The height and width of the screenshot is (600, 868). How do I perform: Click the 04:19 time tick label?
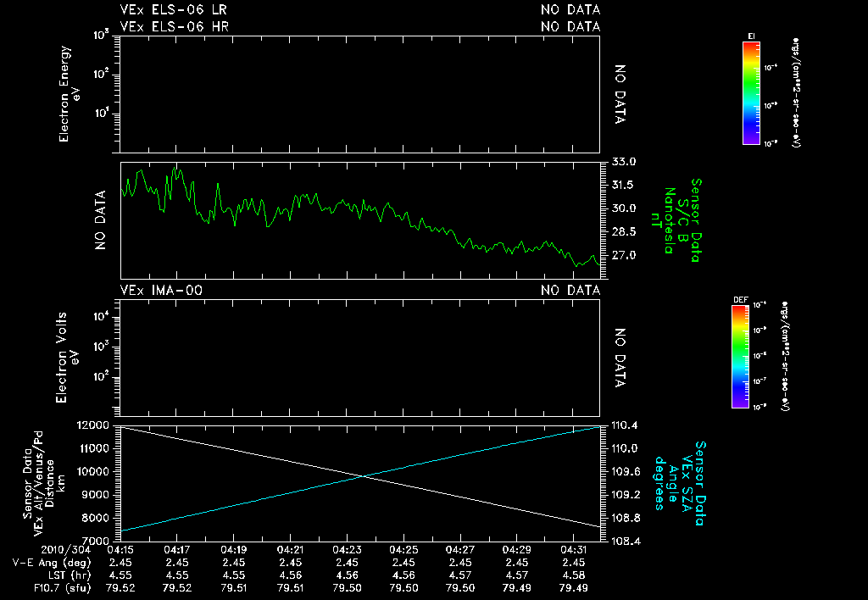click(234, 550)
